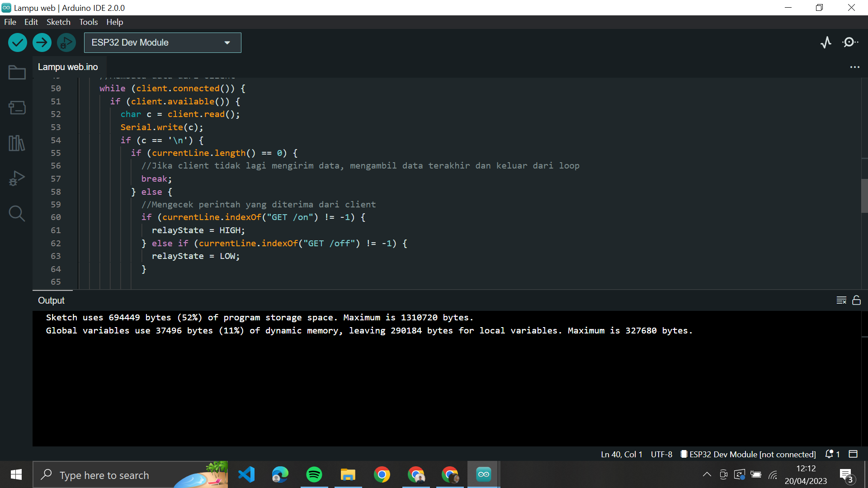Open the Wi-Fi network tray icon
The image size is (868, 488).
tap(773, 475)
